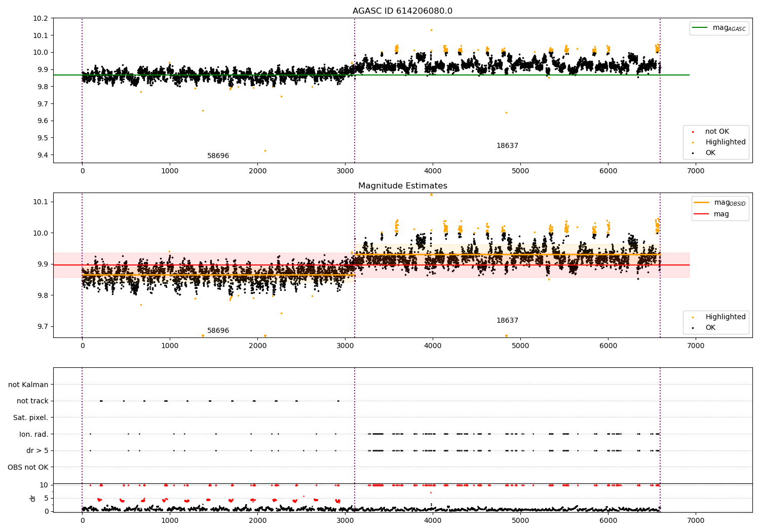Click the orange outlier point above 10.1 in top plot
The image size is (760, 532).
431,30
